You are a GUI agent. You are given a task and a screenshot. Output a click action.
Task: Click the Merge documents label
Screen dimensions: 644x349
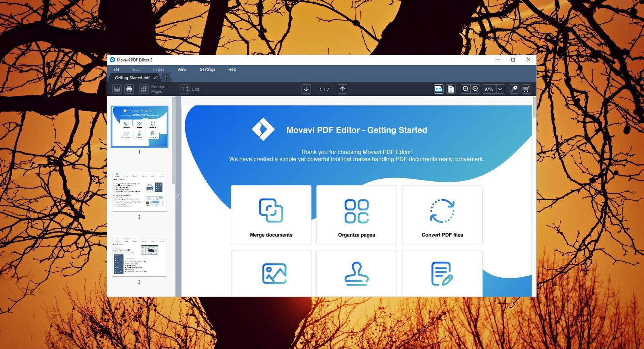(x=271, y=235)
